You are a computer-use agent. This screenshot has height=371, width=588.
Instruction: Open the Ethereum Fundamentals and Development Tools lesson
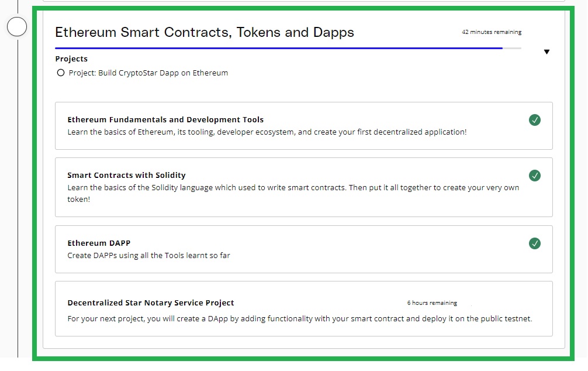[165, 119]
